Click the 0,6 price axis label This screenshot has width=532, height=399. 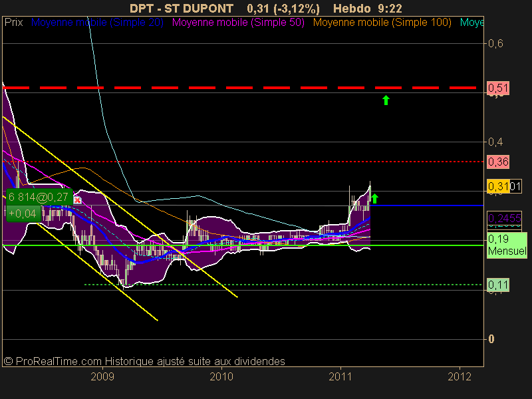495,43
